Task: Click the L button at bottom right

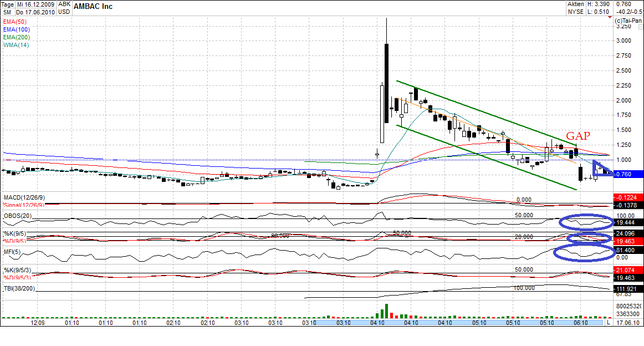Action: (609, 323)
